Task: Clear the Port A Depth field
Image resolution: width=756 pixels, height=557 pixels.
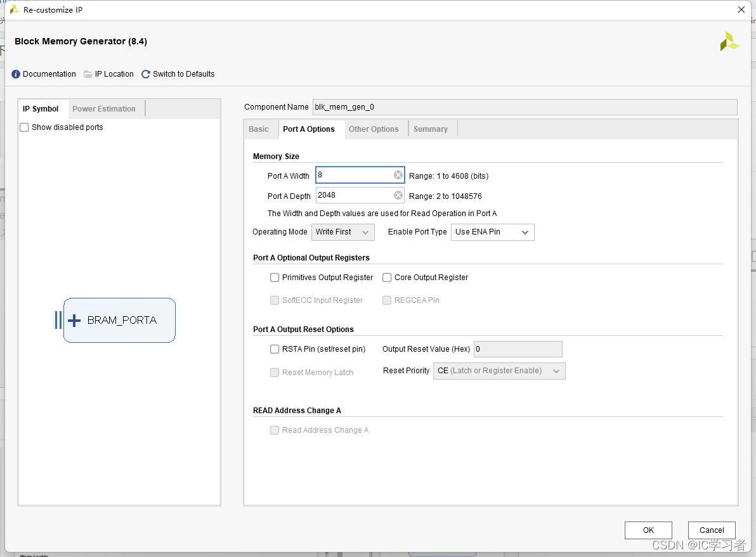Action: tap(398, 195)
